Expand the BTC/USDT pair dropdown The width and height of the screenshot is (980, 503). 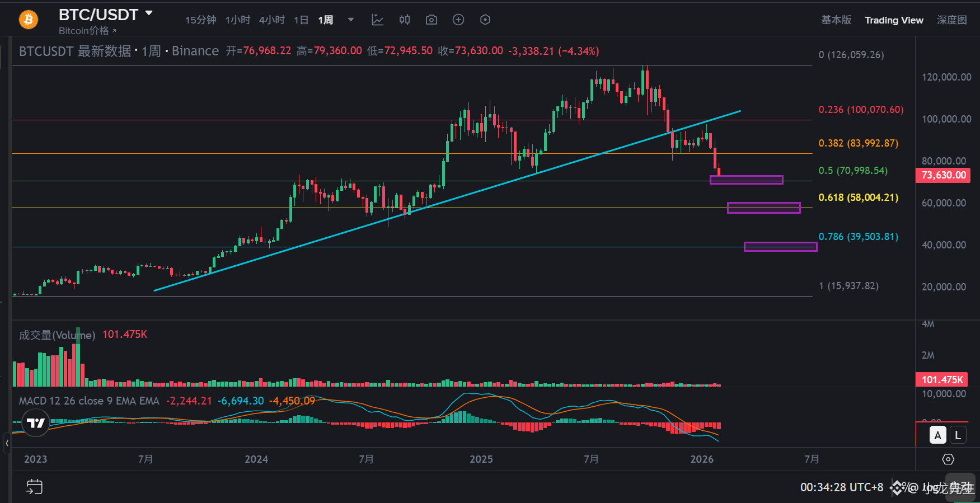[x=149, y=13]
